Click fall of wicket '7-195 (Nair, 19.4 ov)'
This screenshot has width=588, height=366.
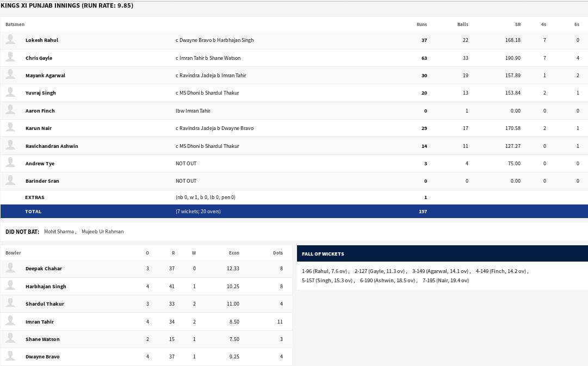[x=445, y=281]
